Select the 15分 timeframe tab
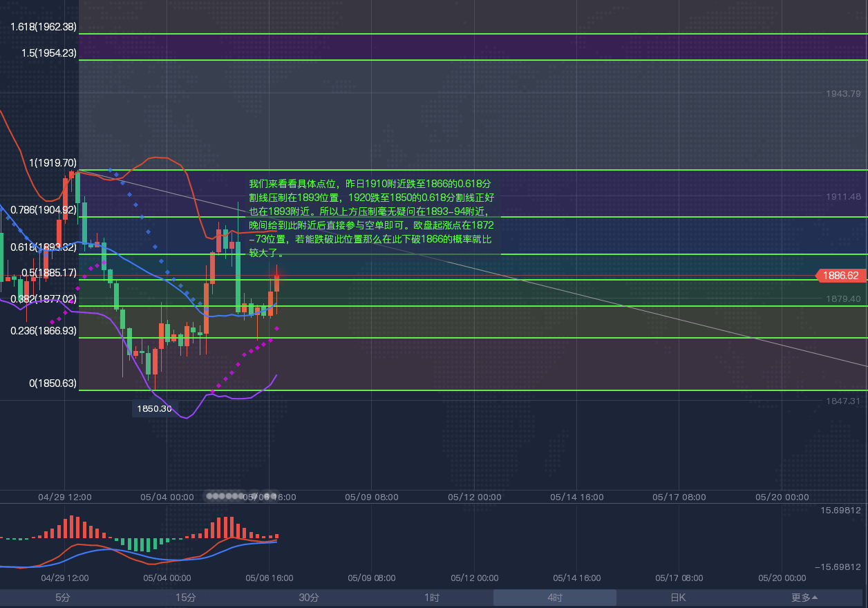This screenshot has width=868, height=608. pos(185,598)
